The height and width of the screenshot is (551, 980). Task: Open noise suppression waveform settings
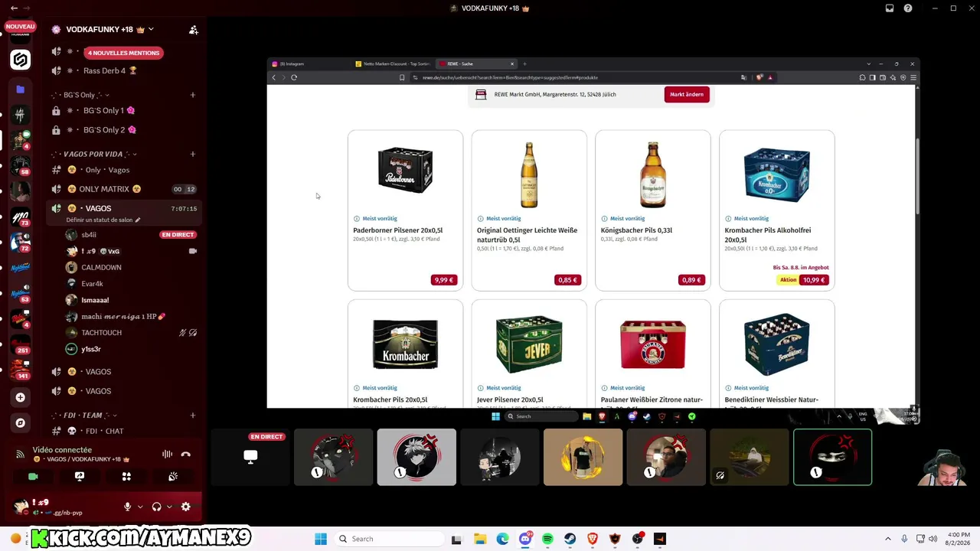[167, 454]
